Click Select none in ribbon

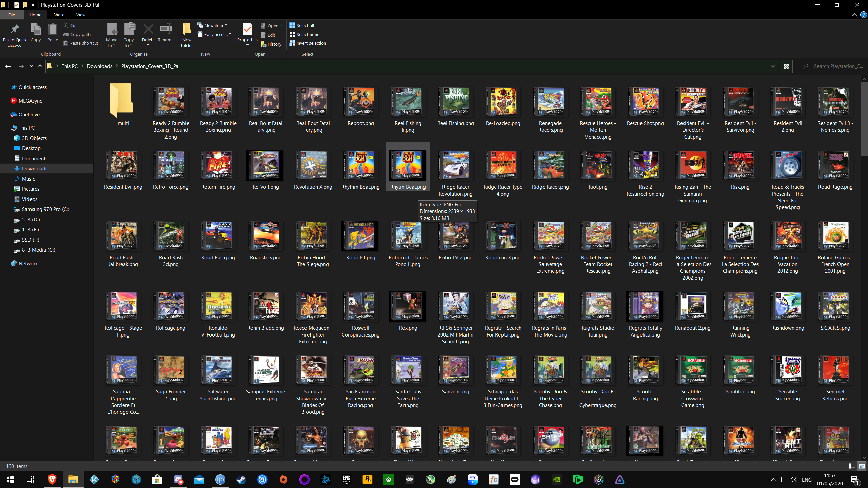click(x=304, y=34)
